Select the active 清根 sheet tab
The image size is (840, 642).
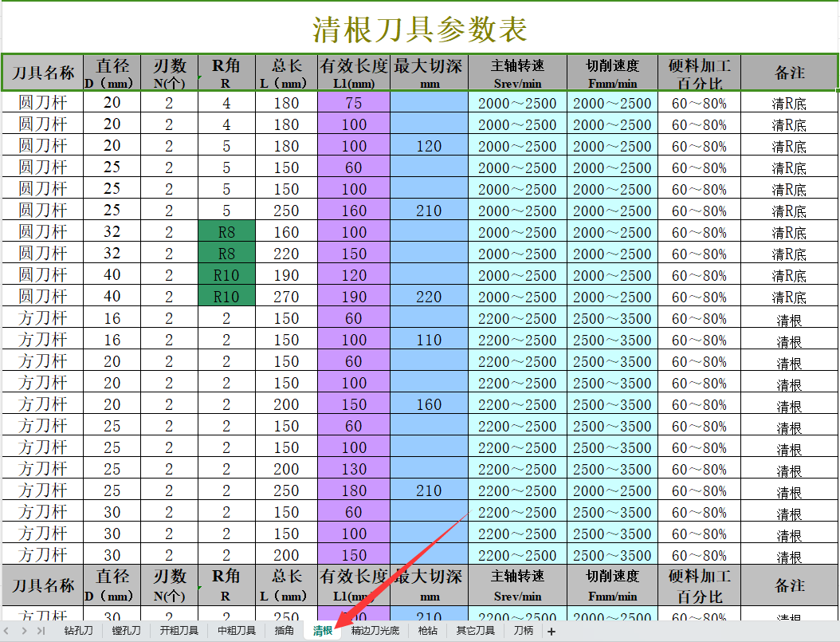pyautogui.click(x=323, y=631)
